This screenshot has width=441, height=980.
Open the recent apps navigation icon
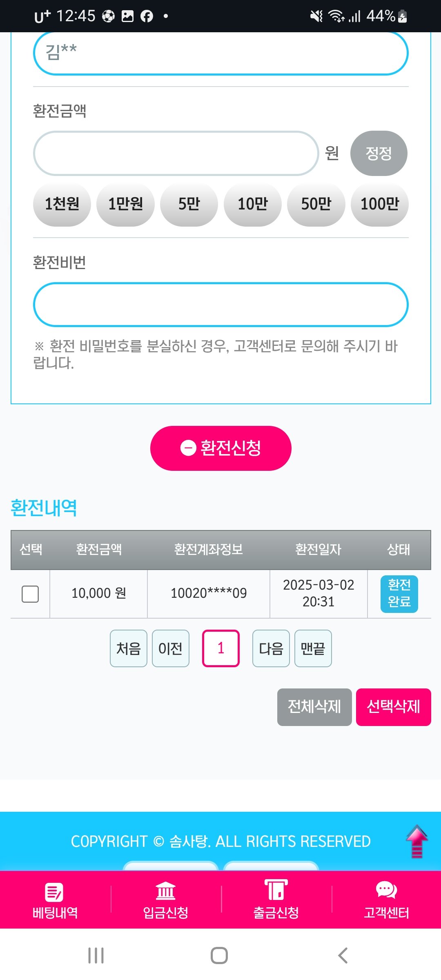point(96,955)
